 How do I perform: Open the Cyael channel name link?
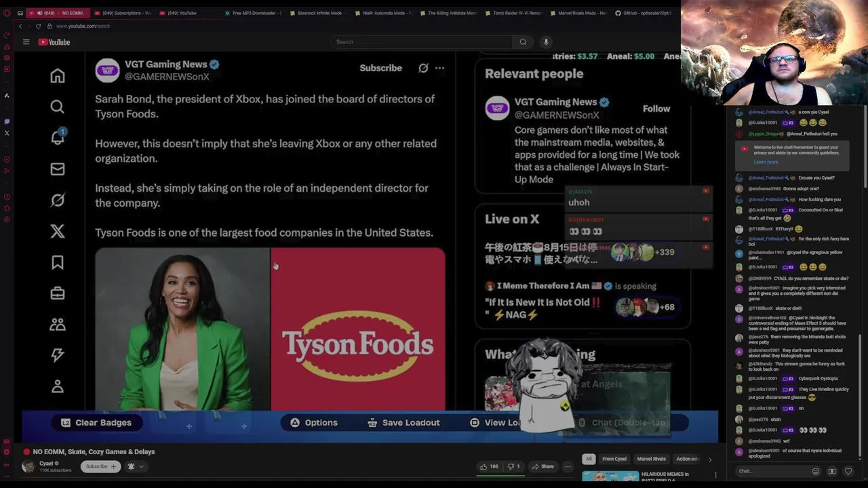point(46,464)
